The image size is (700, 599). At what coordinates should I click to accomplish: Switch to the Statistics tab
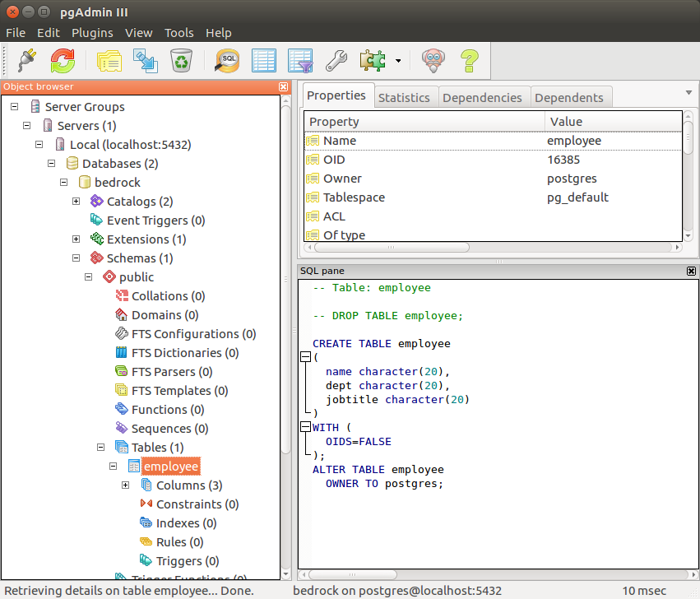403,97
